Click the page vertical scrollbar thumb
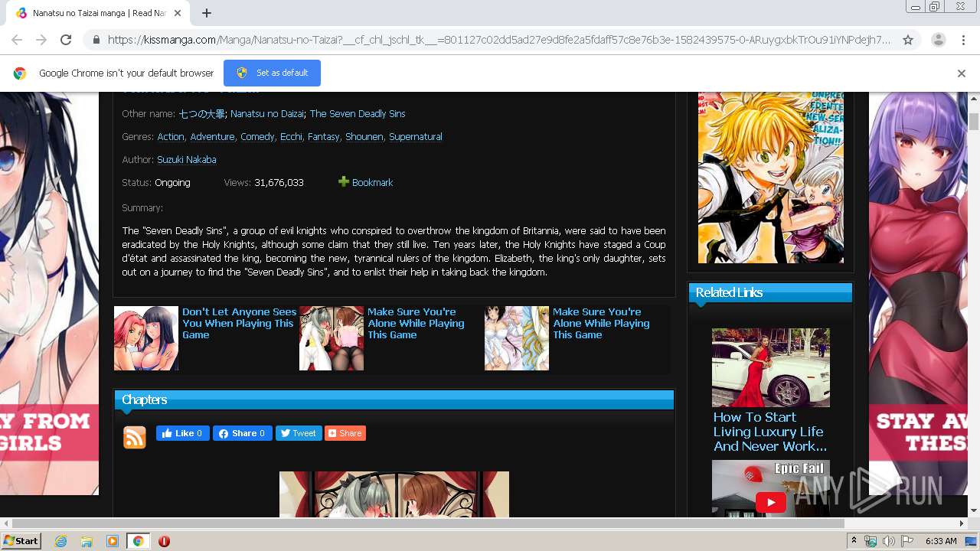 tap(974, 122)
